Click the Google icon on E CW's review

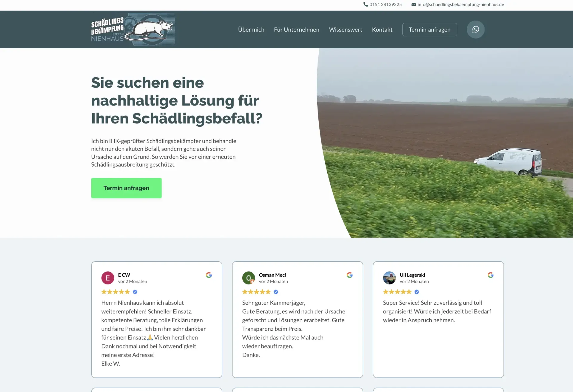pos(209,275)
